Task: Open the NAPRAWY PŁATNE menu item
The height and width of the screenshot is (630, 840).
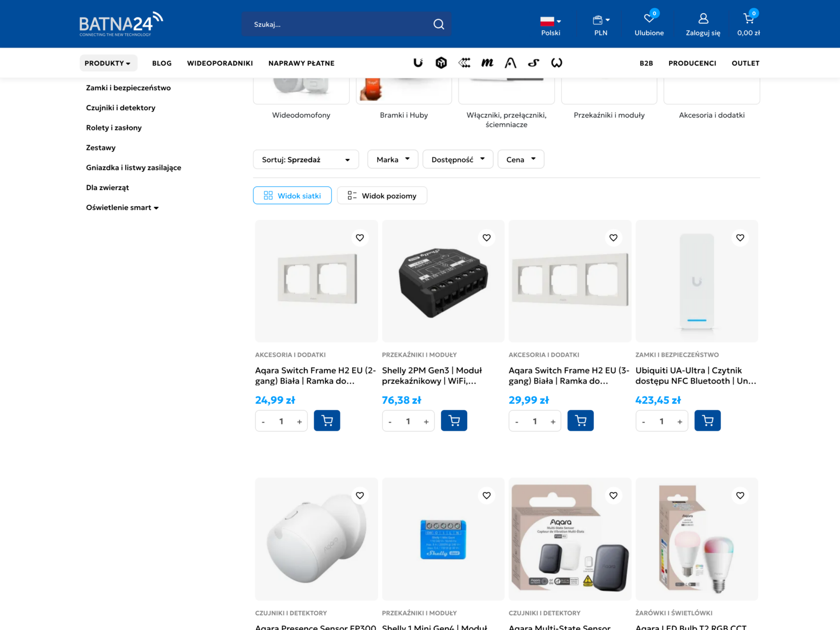Action: pos(301,63)
